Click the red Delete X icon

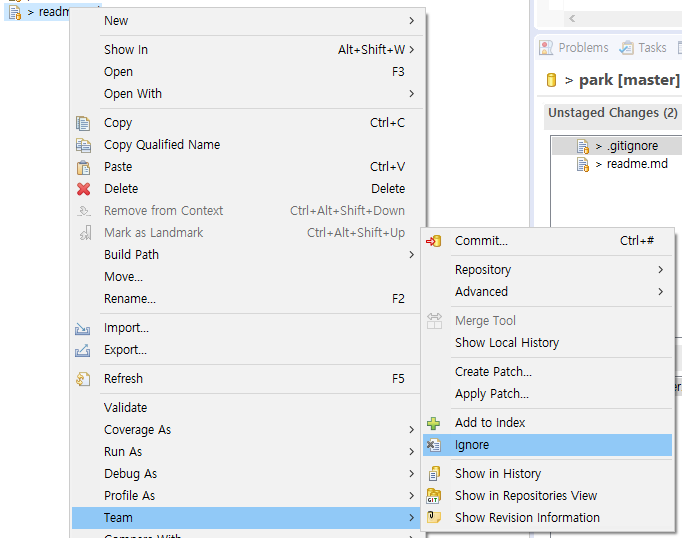click(83, 189)
